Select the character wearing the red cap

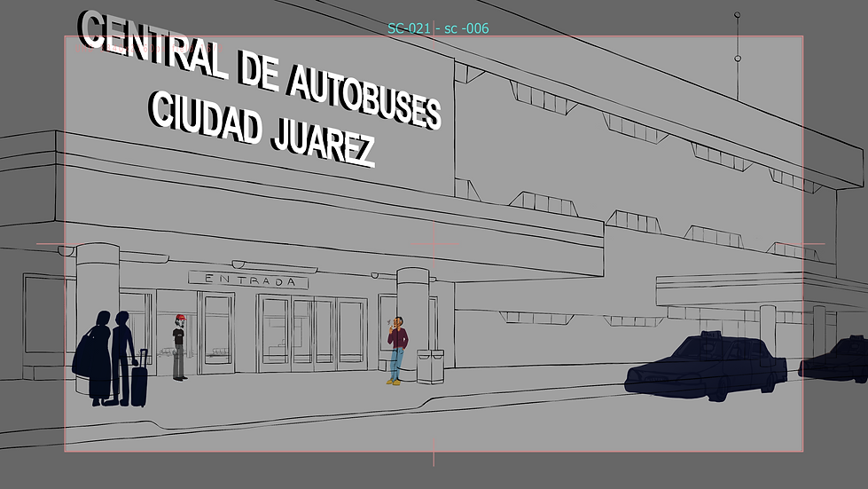[x=179, y=347]
